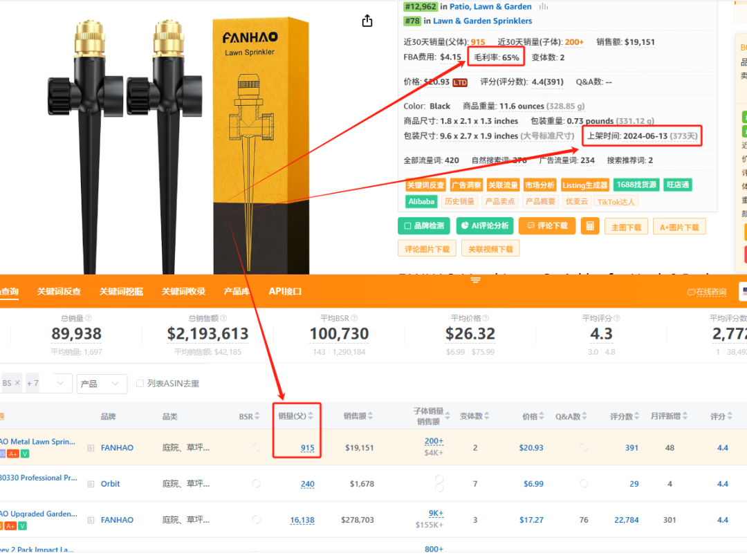Screen dimensions: 747x560
Task: Sort by 价格 column
Action: pyautogui.click(x=541, y=416)
